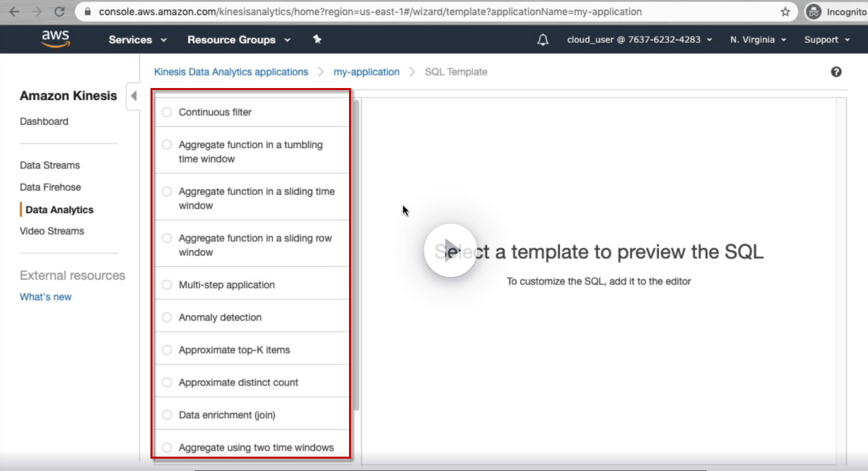Open the N. Virginia region dropdown
Image resolution: width=868 pixels, height=471 pixels.
pyautogui.click(x=758, y=39)
